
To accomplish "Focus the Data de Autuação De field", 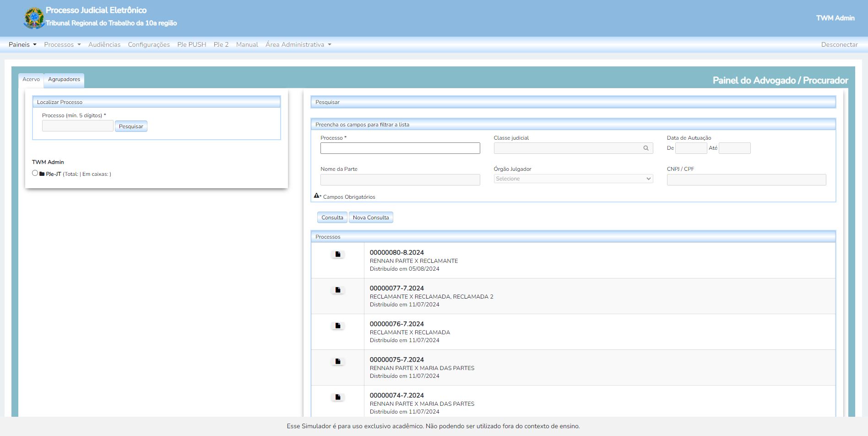I will point(691,148).
